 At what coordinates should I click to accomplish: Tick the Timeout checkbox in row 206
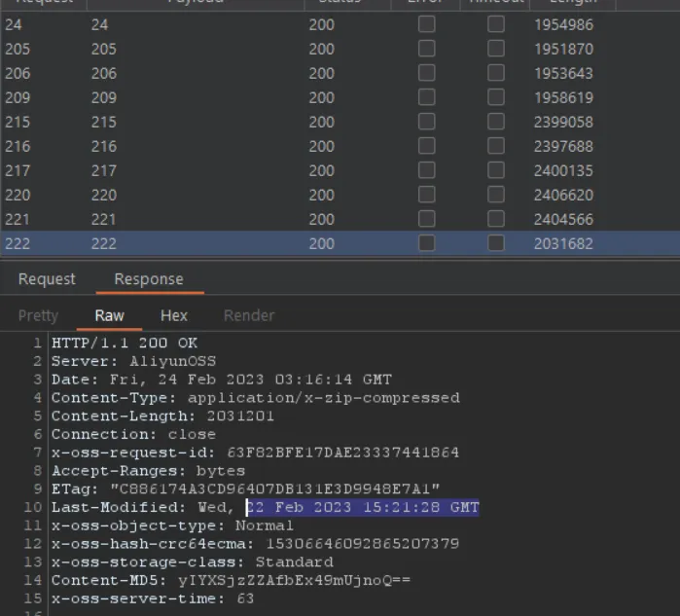(x=496, y=73)
